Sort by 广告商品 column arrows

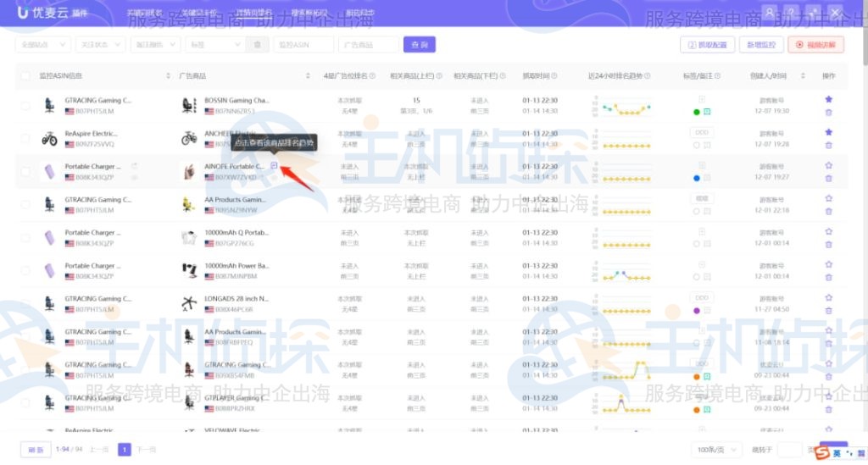click(x=308, y=75)
